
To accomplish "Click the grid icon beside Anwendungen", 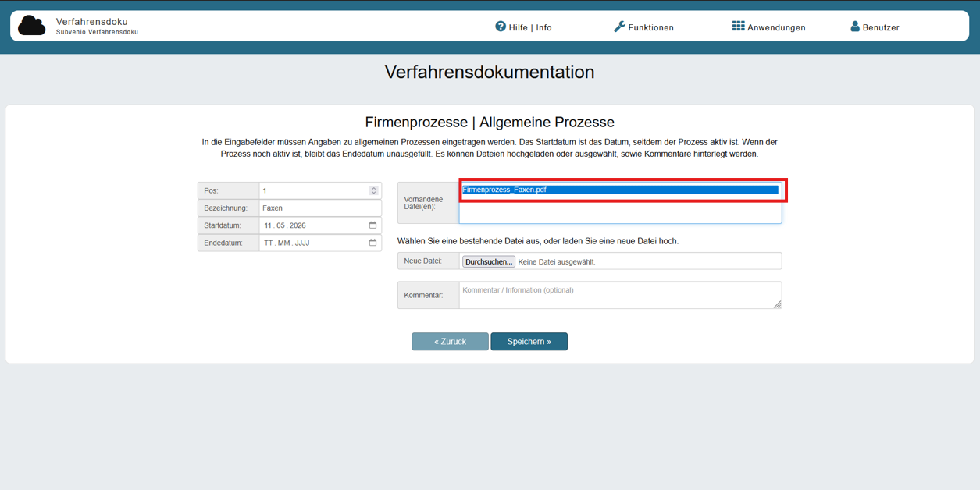I will pyautogui.click(x=738, y=27).
